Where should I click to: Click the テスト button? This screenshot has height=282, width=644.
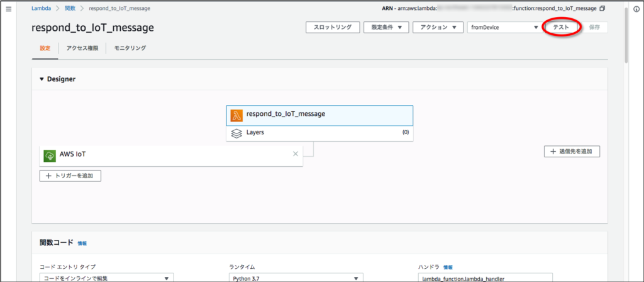pos(561,28)
